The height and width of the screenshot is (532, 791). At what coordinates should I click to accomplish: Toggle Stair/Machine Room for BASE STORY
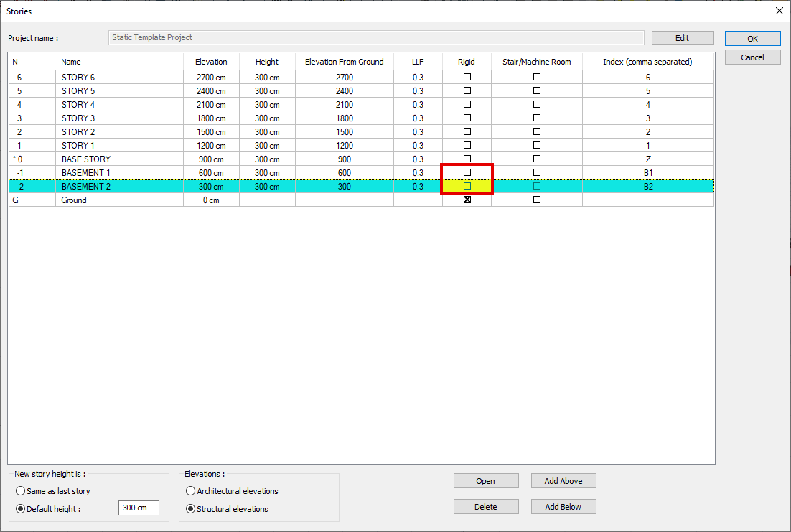point(537,159)
